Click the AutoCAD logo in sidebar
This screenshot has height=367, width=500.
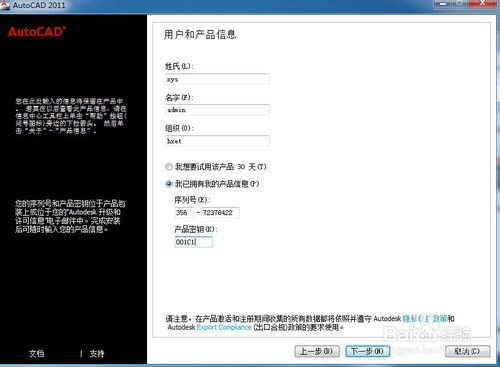[x=37, y=32]
